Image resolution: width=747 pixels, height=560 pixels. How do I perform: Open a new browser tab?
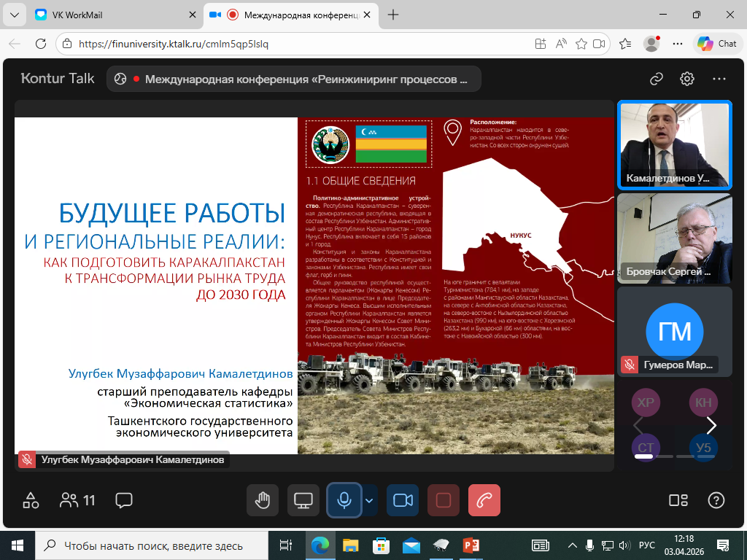pyautogui.click(x=393, y=15)
